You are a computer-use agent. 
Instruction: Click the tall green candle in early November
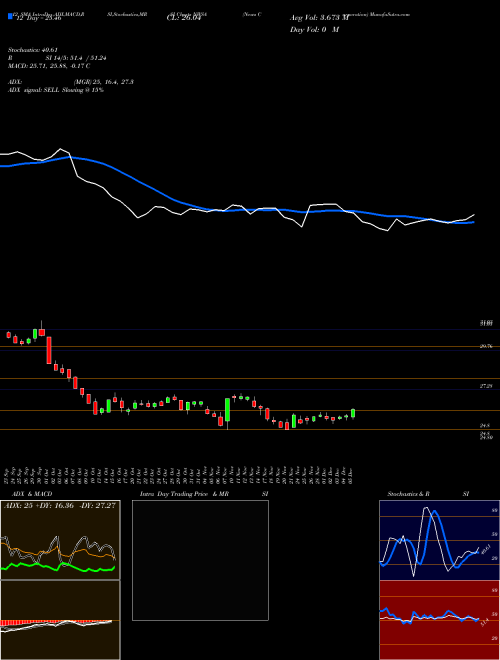point(227,410)
